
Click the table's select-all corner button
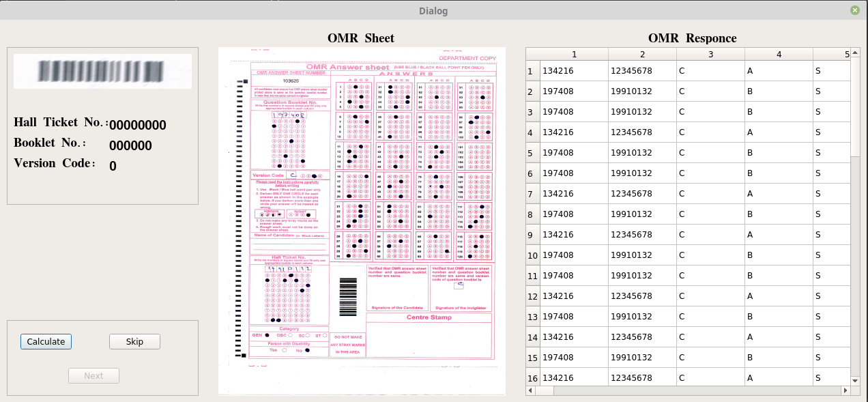coord(533,54)
